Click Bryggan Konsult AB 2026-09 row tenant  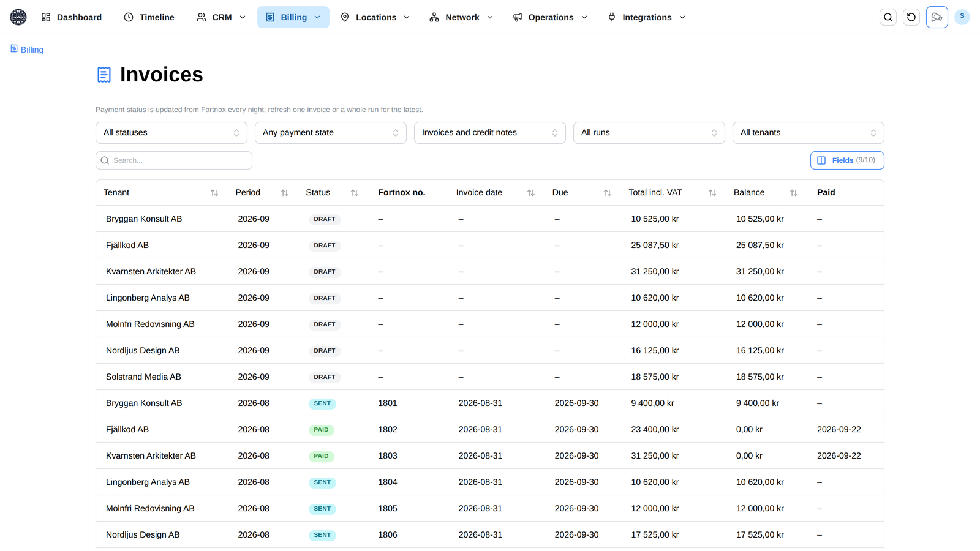point(144,219)
